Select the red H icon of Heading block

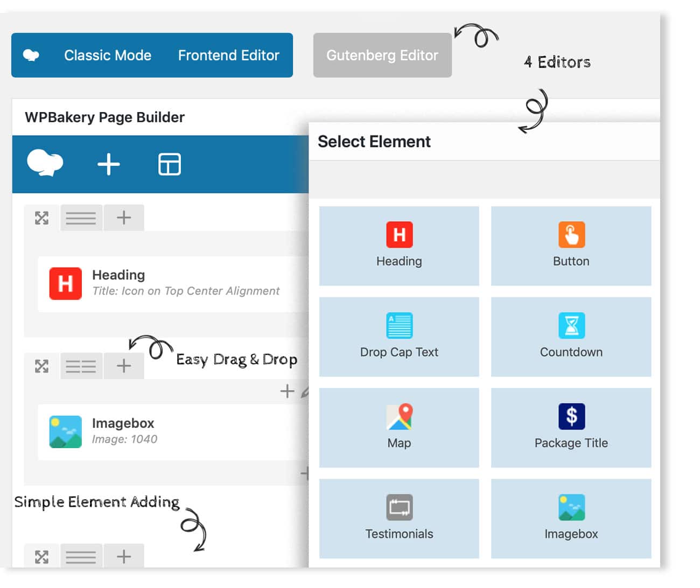(66, 283)
